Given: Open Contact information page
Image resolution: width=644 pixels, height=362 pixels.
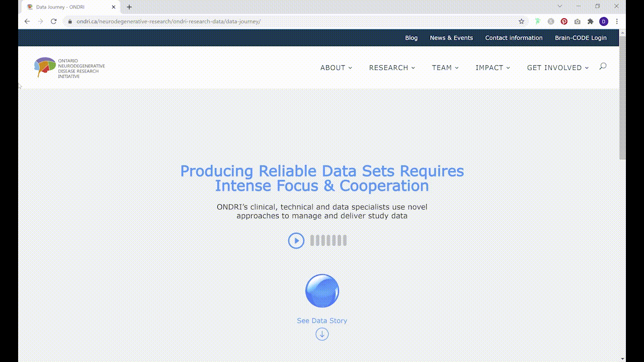Looking at the screenshot, I should pyautogui.click(x=514, y=38).
